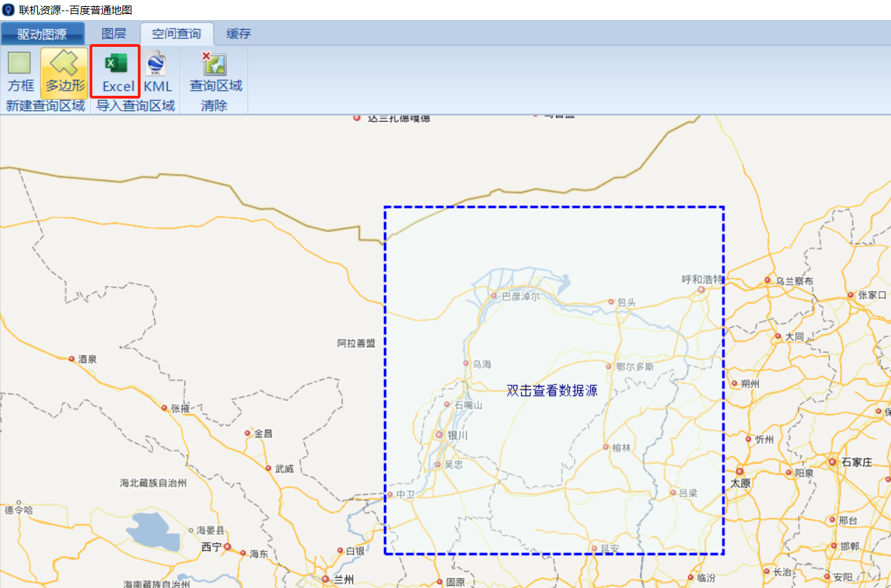This screenshot has width=891, height=588.
Task: Click the 安阳 city label
Action: (x=843, y=578)
